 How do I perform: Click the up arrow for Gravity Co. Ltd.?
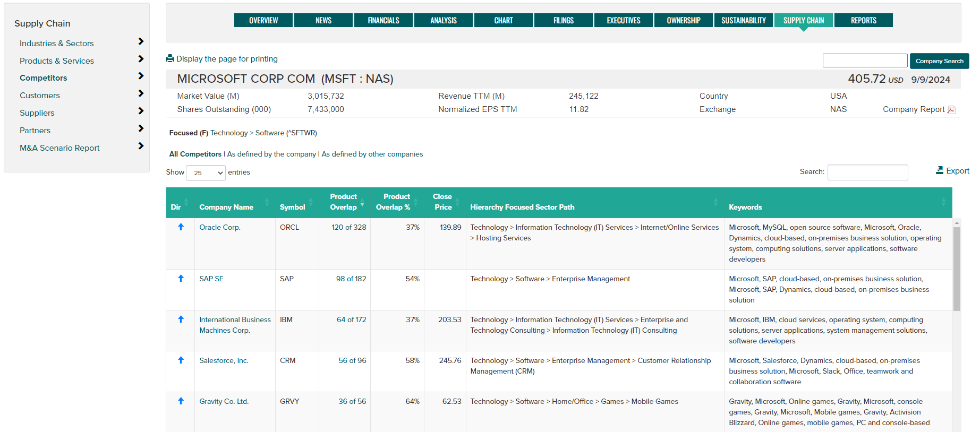(x=181, y=401)
